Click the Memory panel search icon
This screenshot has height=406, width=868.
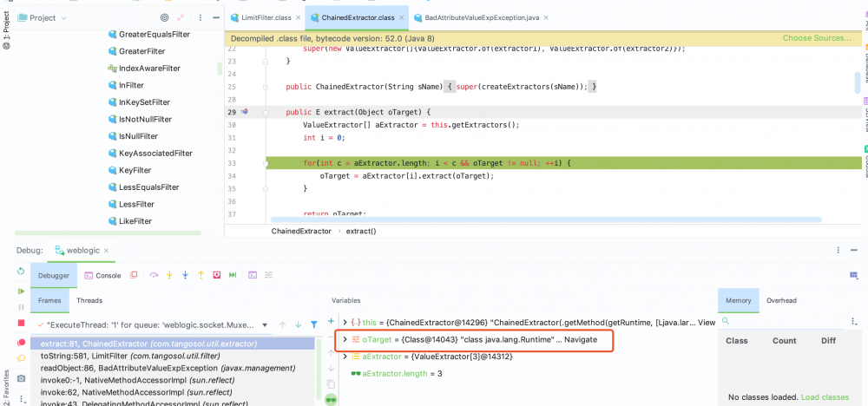pyautogui.click(x=726, y=321)
